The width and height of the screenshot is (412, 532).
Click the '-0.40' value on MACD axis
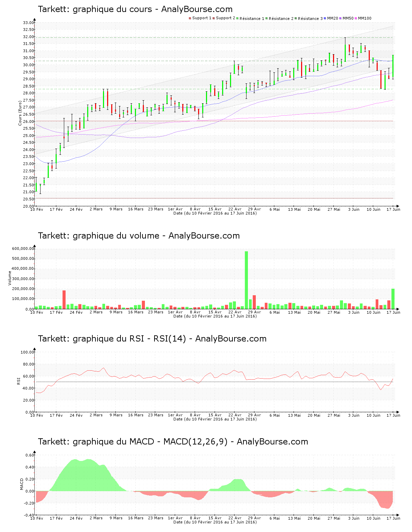pos(29,515)
